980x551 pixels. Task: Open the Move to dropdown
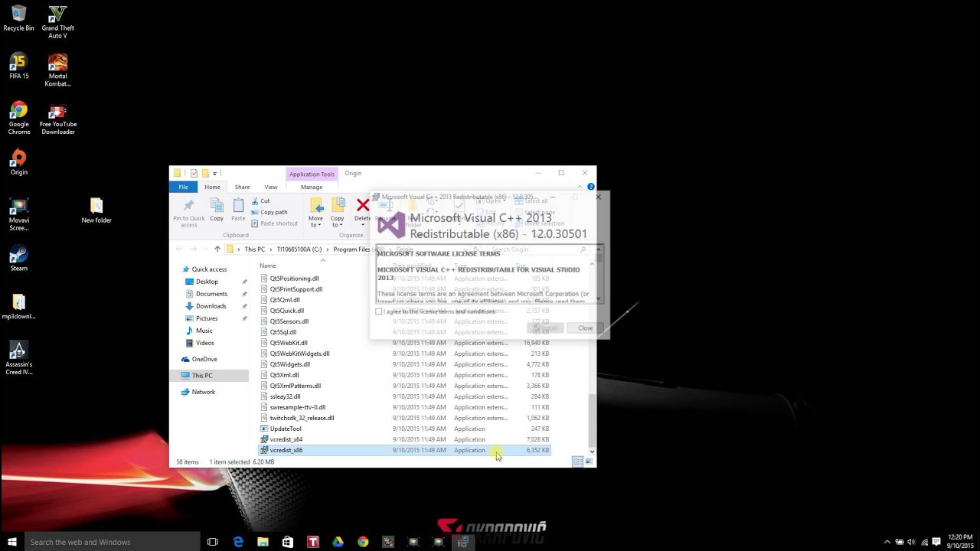coord(315,212)
